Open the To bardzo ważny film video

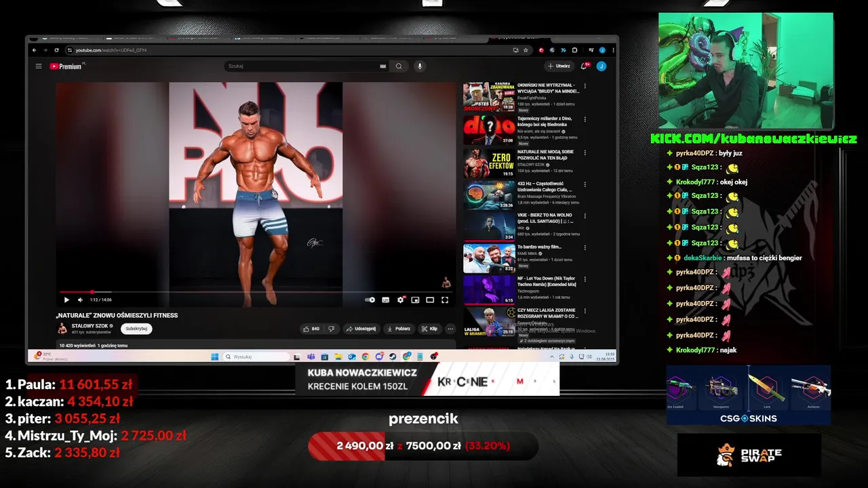489,258
